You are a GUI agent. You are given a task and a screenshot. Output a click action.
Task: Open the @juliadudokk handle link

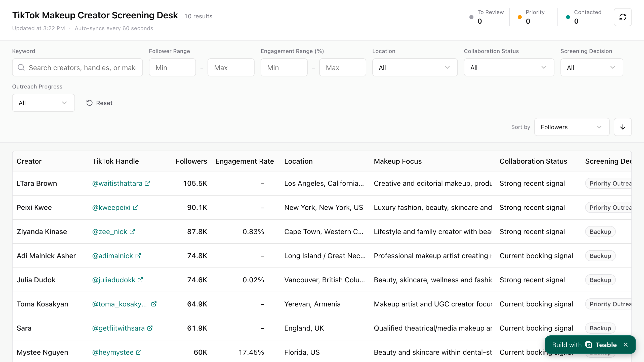pos(114,280)
